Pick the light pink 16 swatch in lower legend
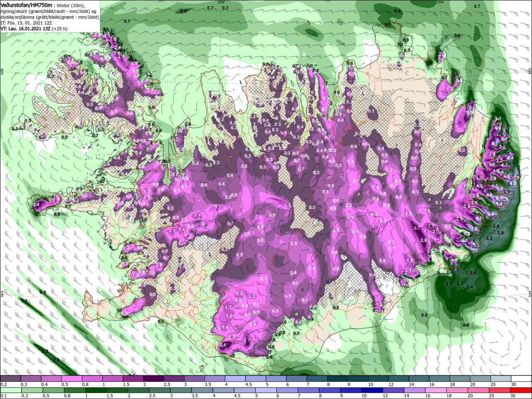Viewport: 532px width, 399px height. click(x=436, y=391)
